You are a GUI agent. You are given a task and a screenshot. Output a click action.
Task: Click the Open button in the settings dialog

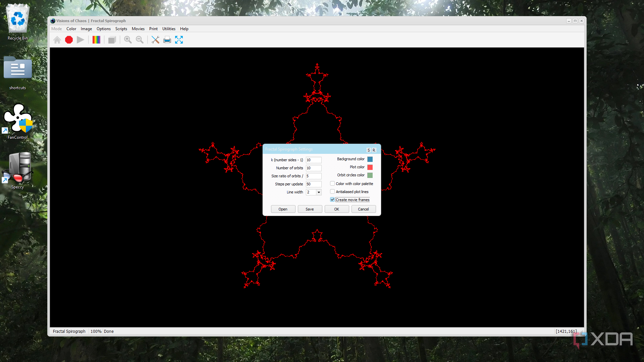[283, 209]
